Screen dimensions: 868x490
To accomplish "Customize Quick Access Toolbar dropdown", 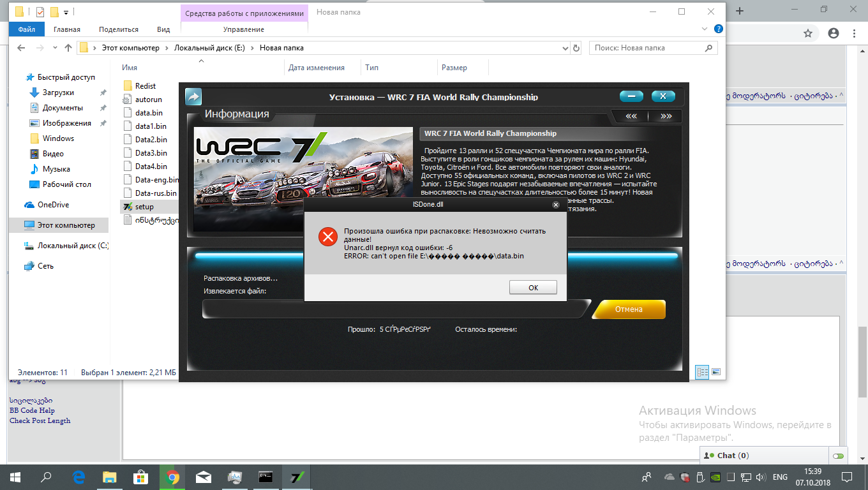I will click(x=66, y=12).
